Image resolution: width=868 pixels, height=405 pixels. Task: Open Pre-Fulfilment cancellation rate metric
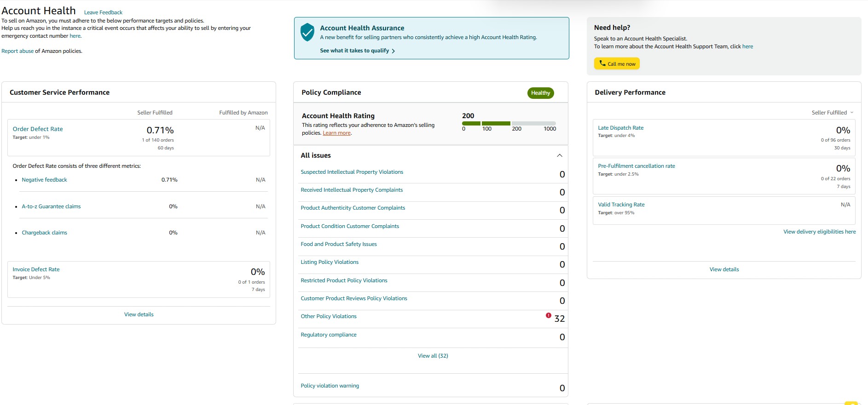[x=636, y=166]
